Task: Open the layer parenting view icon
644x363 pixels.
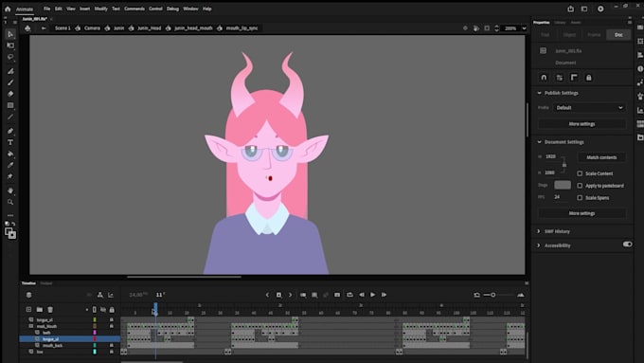Action: coord(100,295)
